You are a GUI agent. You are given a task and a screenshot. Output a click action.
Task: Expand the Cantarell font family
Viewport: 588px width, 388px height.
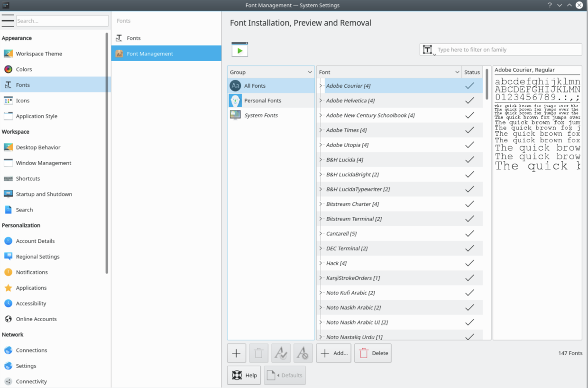click(321, 234)
